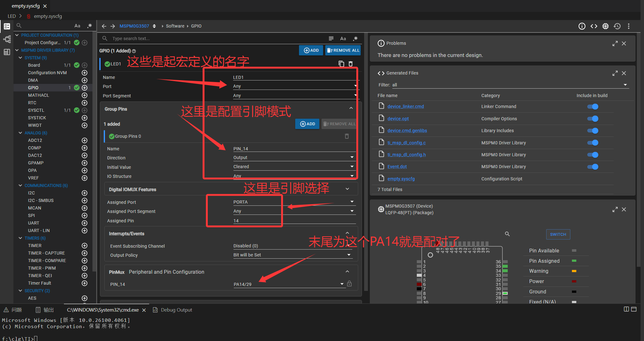Disable include in build for Event.dot
This screenshot has width=644, height=341.
[593, 167]
